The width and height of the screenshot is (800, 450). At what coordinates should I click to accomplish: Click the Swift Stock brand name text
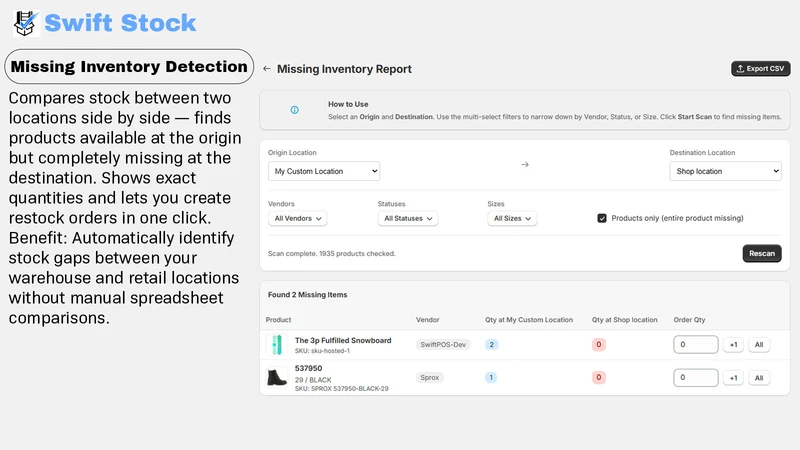click(x=120, y=23)
